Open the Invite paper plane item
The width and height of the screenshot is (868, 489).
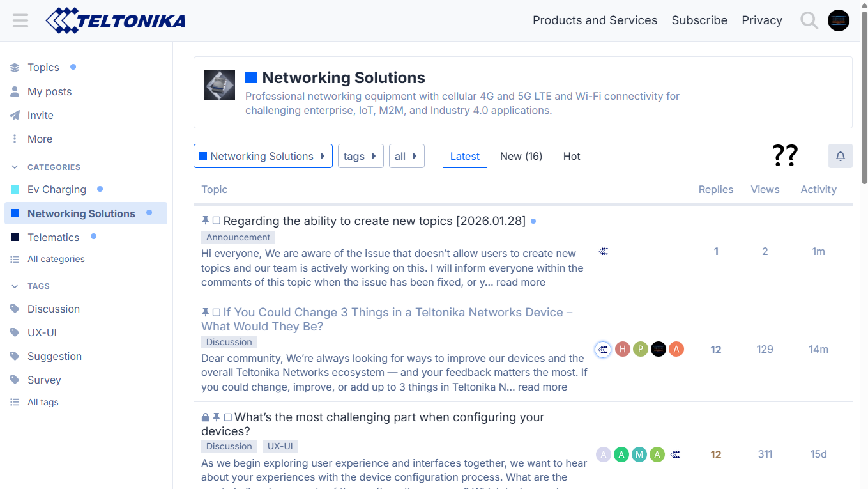tap(40, 115)
